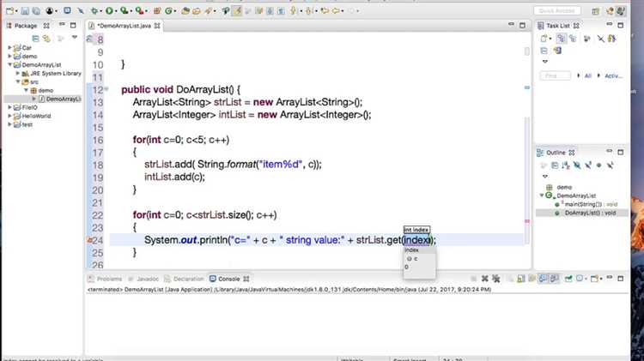The image size is (644, 361).
Task: Click Pin Console icon
Action: [568, 279]
